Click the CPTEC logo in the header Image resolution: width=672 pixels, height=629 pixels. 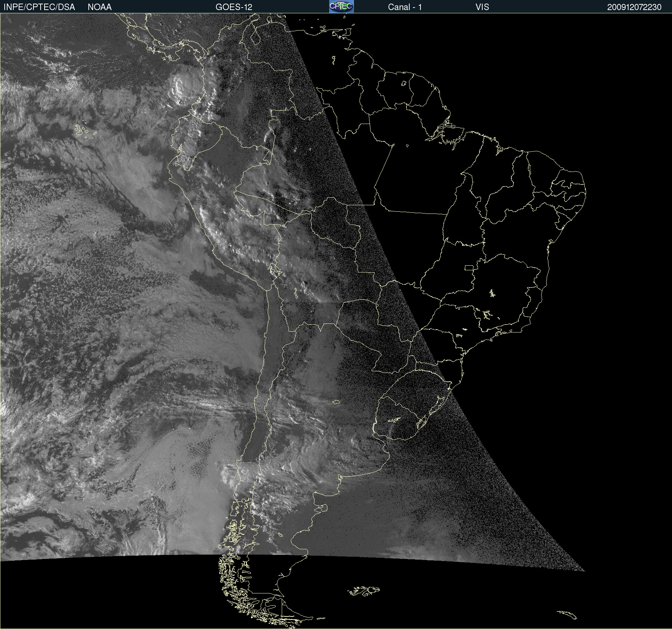tap(341, 6)
